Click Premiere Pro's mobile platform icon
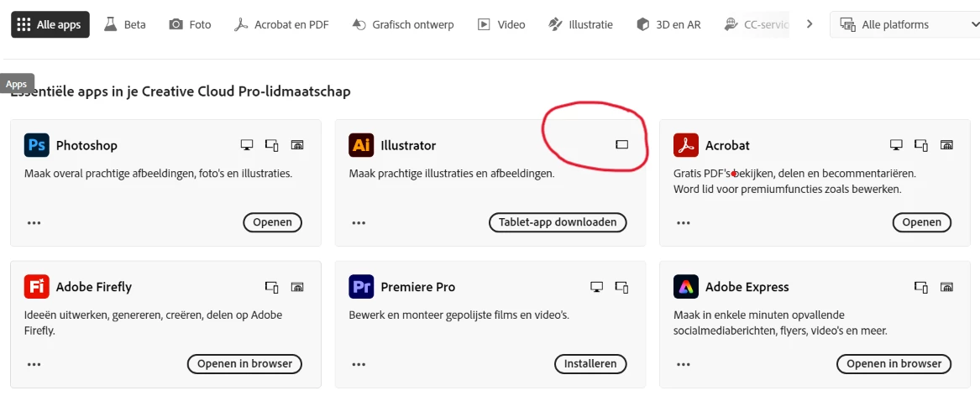980x401 pixels. click(622, 287)
